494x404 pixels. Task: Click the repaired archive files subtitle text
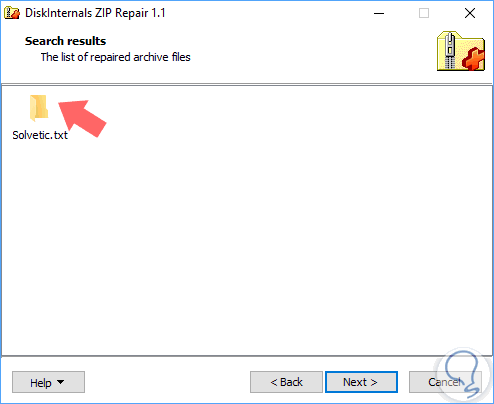[x=115, y=57]
